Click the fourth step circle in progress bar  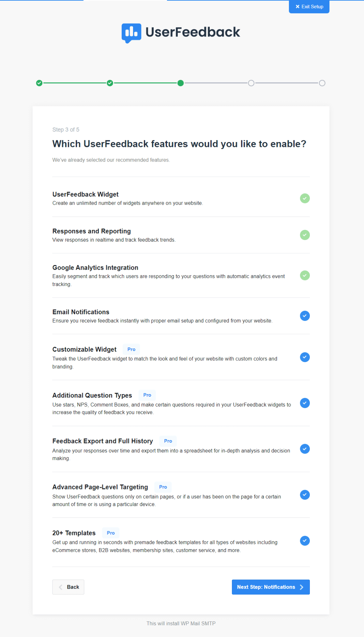(x=251, y=83)
